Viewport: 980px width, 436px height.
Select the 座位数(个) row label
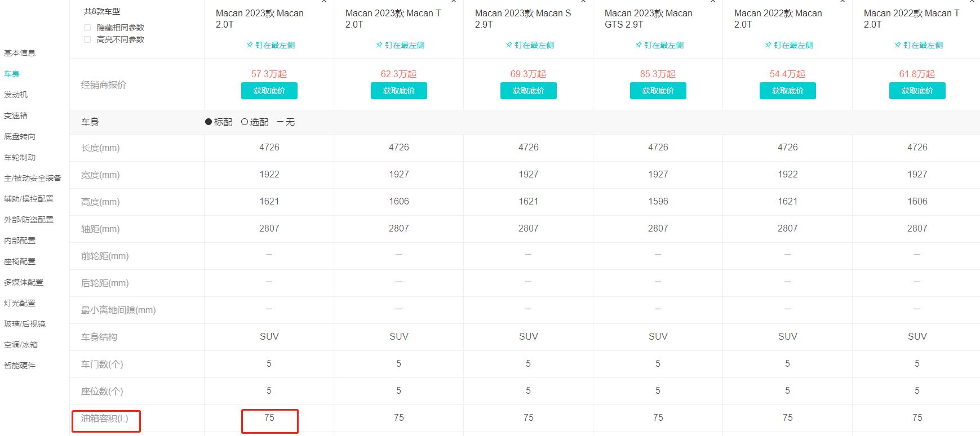[x=102, y=391]
